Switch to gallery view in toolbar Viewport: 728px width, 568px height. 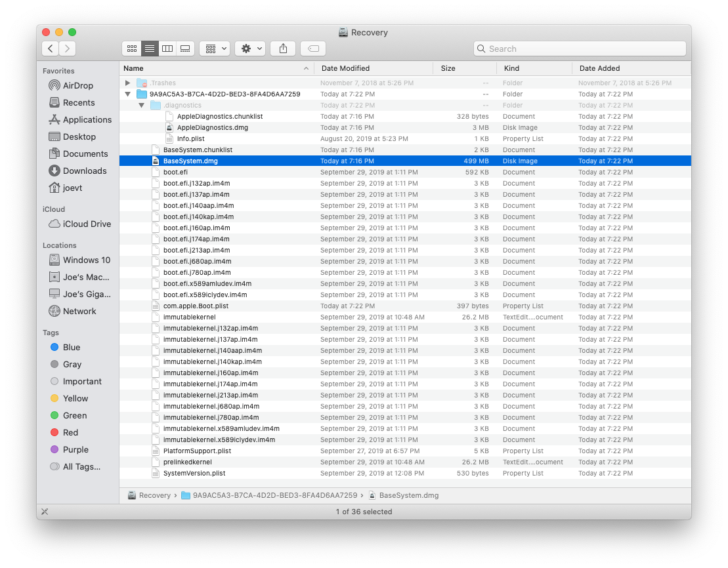coord(184,49)
